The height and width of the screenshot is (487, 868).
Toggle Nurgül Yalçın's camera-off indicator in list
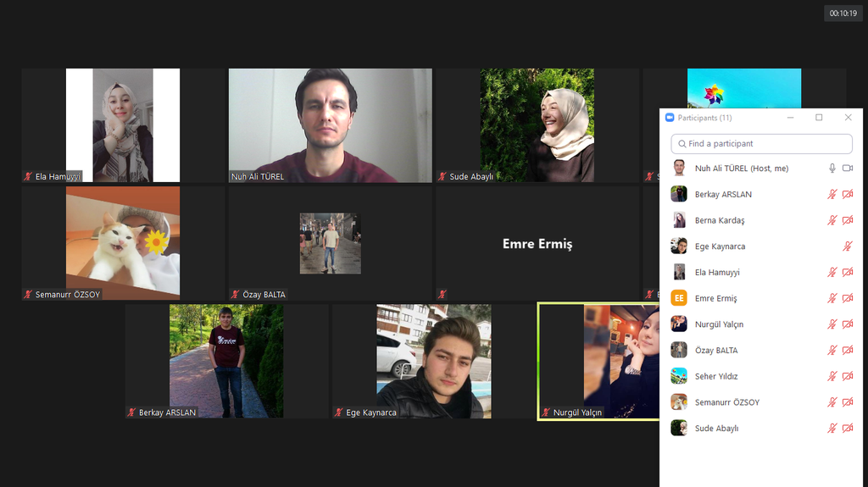(848, 324)
